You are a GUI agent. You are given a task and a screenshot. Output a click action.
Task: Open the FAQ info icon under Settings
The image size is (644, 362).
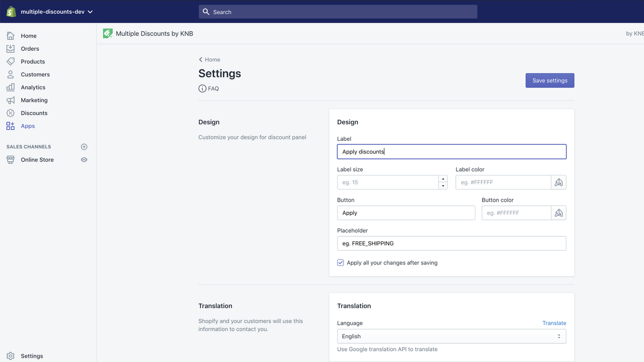pos(202,88)
